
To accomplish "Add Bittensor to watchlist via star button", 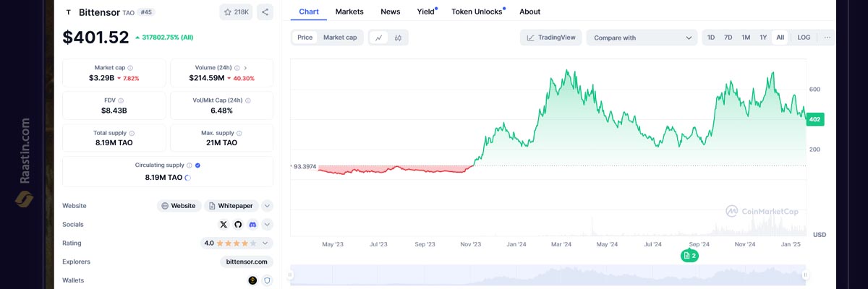I will [x=237, y=12].
